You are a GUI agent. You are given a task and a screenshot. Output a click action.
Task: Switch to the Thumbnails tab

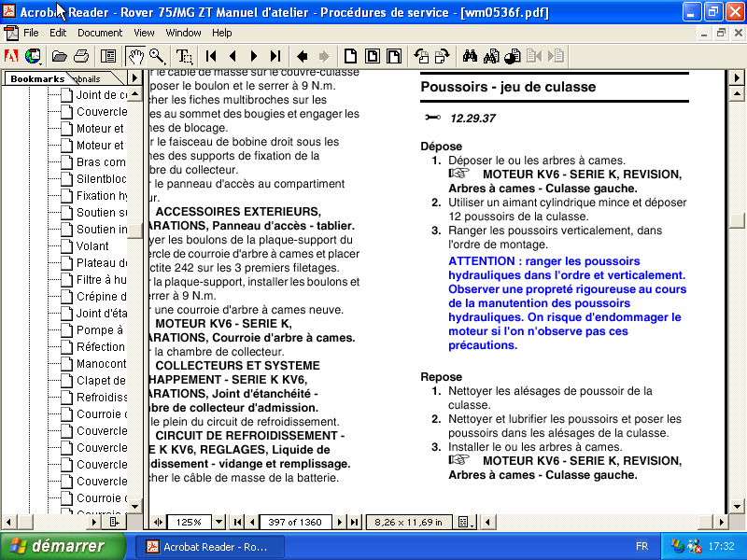pyautogui.click(x=92, y=78)
